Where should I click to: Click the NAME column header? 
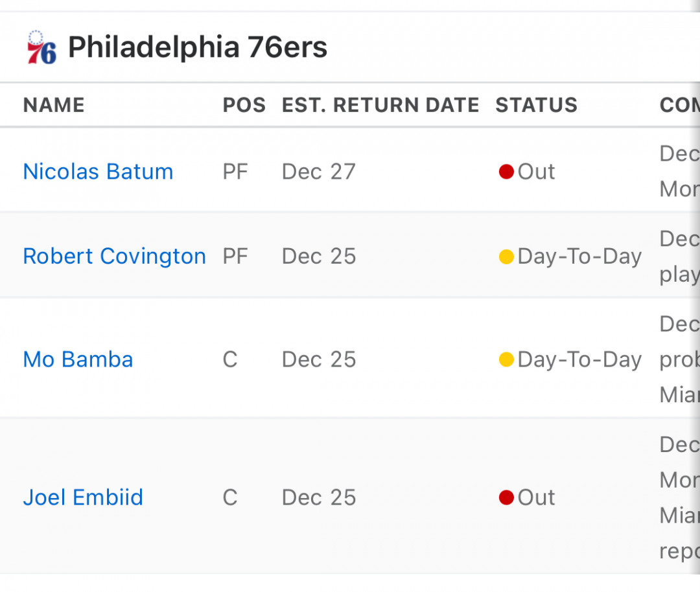[54, 106]
